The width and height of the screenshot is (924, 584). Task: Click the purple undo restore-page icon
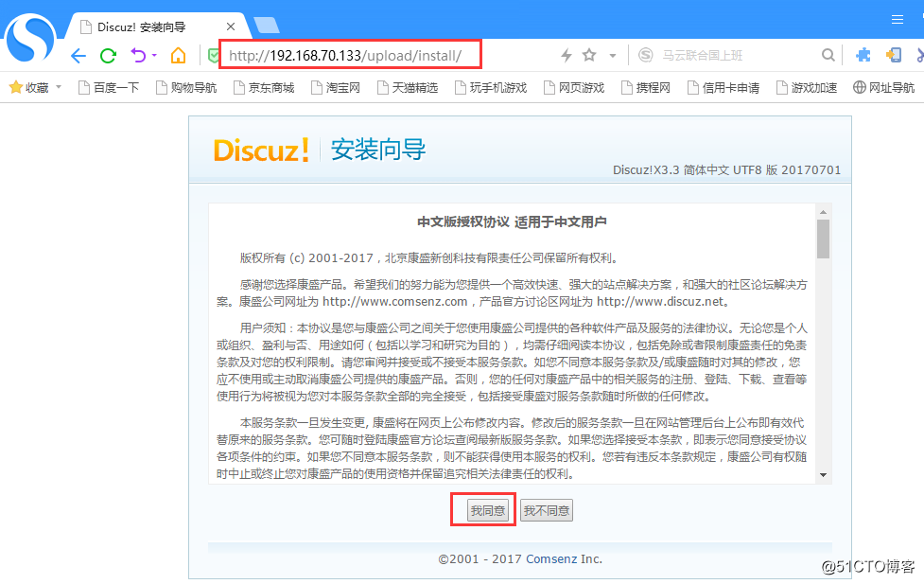click(138, 56)
